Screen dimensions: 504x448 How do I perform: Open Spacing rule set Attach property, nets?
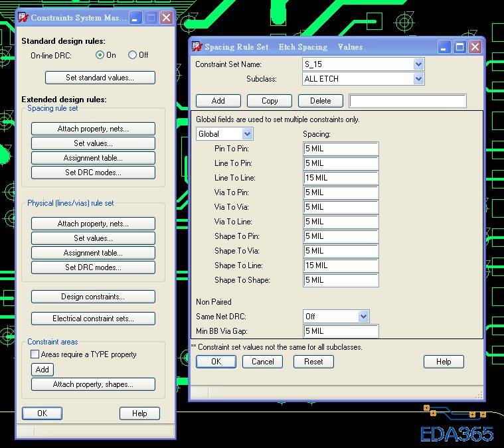93,129
